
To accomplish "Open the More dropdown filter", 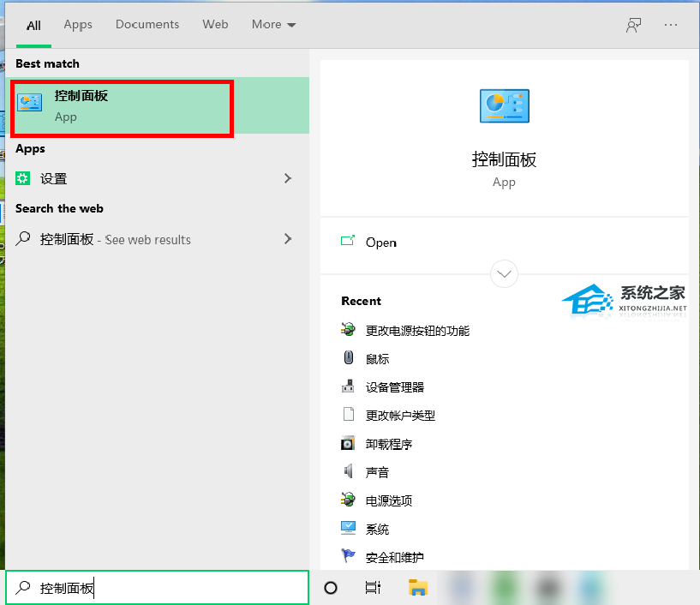I will (x=273, y=25).
